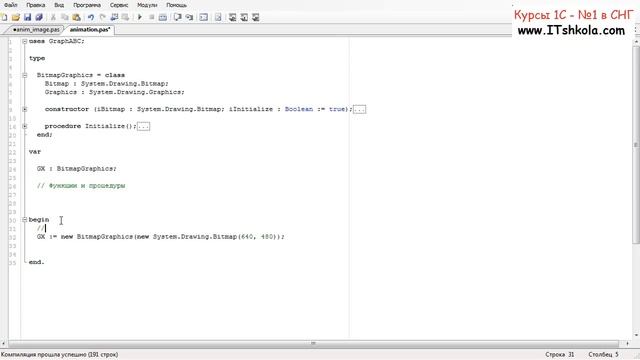640x360 pixels.
Task: Click the vertical scrollbar up arrow
Action: 636,42
